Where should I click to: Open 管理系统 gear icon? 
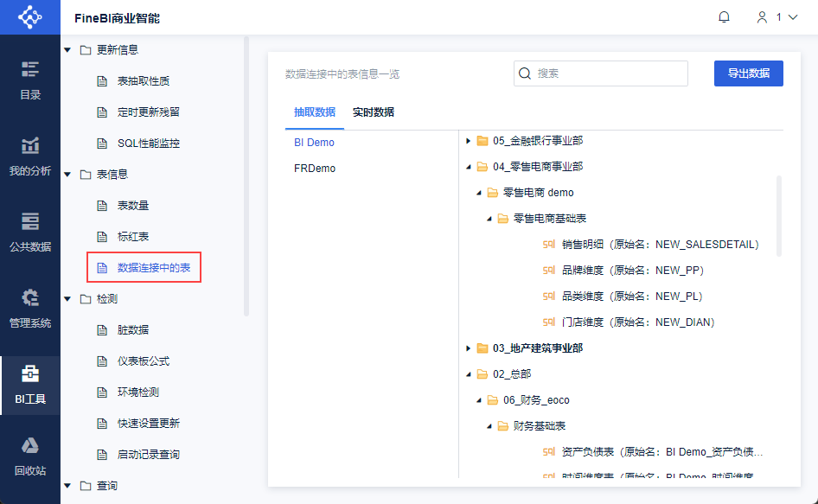[30, 308]
